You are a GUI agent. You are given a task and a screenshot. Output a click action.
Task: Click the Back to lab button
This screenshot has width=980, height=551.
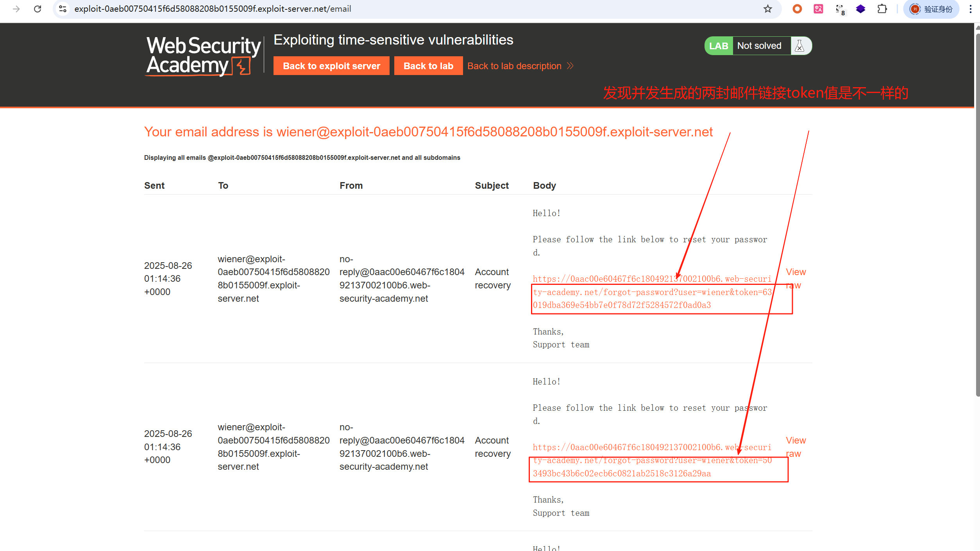[428, 66]
